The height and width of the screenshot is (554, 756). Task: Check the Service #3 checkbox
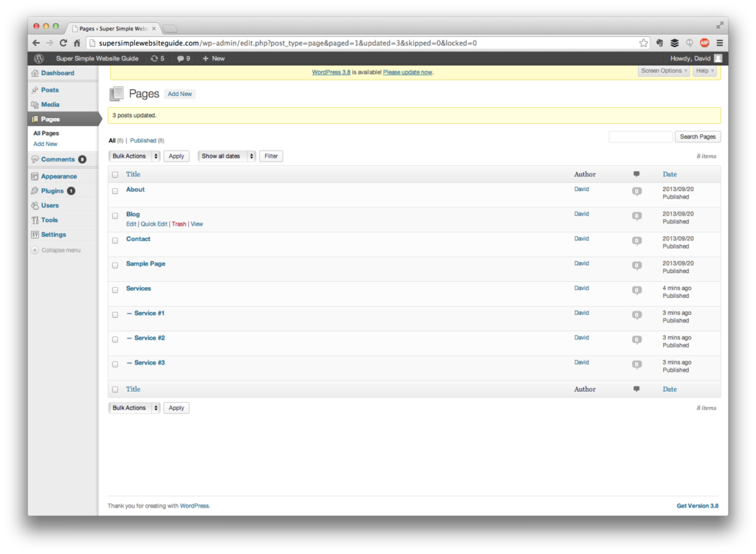(x=115, y=364)
